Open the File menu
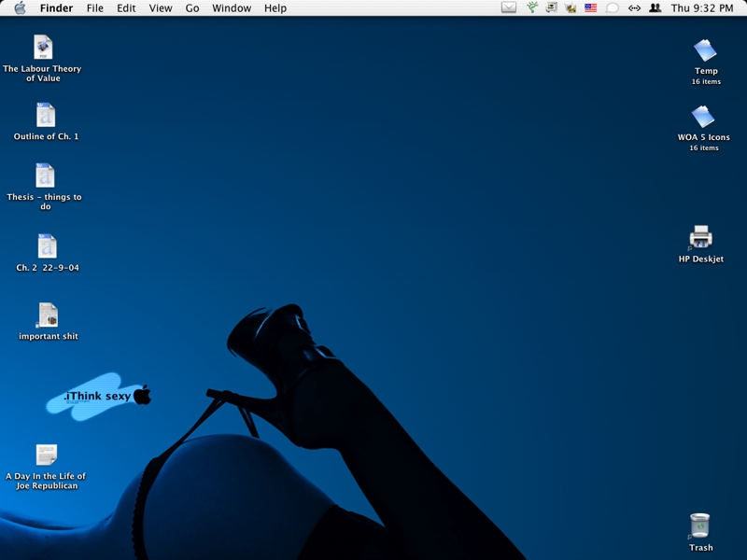Viewport: 747px width, 560px height. point(95,8)
